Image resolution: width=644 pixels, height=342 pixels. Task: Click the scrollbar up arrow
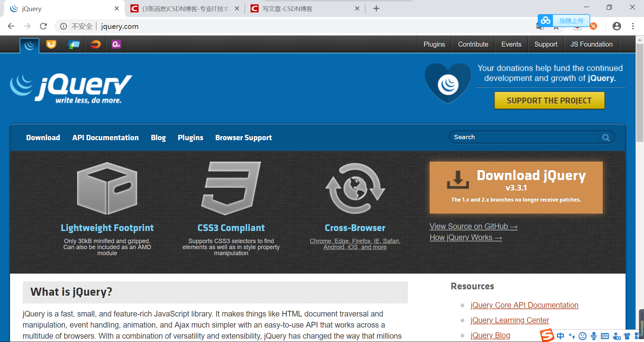pyautogui.click(x=640, y=40)
